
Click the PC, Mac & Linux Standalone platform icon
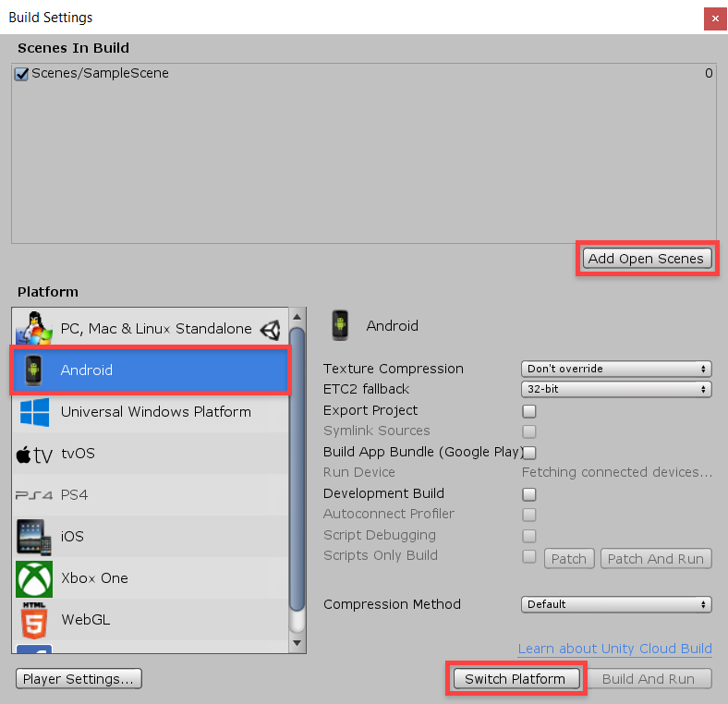pyautogui.click(x=34, y=328)
